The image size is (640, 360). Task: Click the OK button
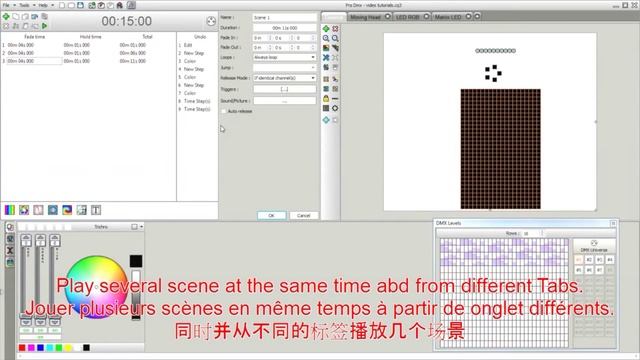tap(271, 216)
